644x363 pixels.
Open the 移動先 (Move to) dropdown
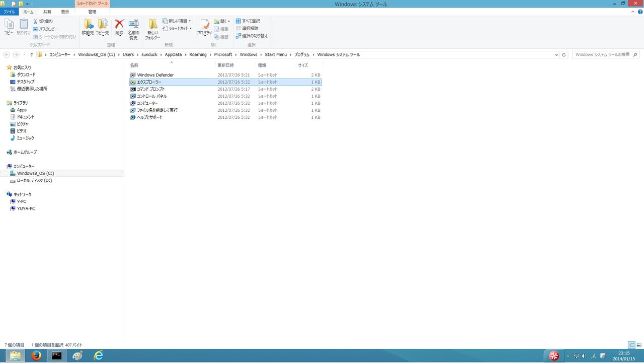click(x=88, y=27)
